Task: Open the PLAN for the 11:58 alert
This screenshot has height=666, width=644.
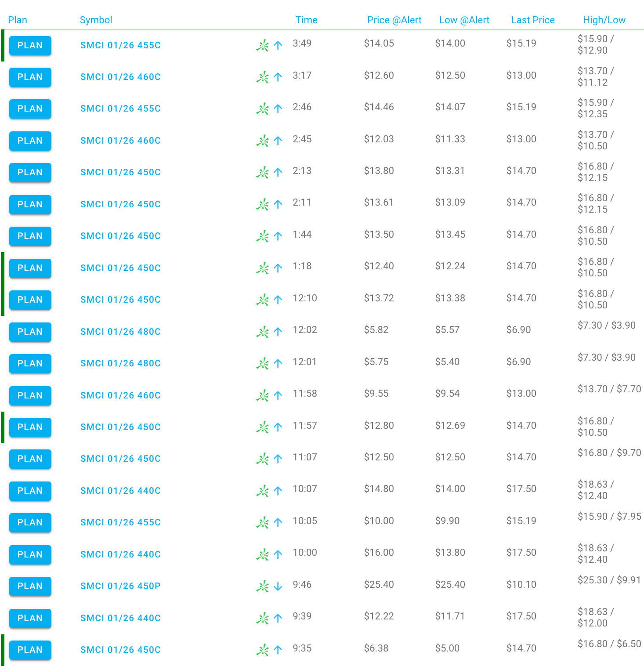Action: tap(30, 395)
